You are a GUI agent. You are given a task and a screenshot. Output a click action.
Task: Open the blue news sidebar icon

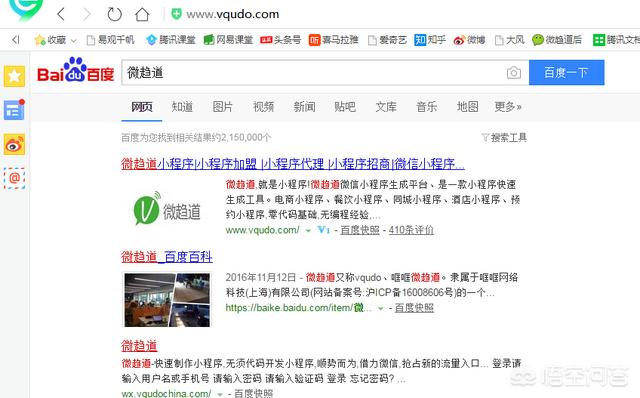(x=14, y=110)
